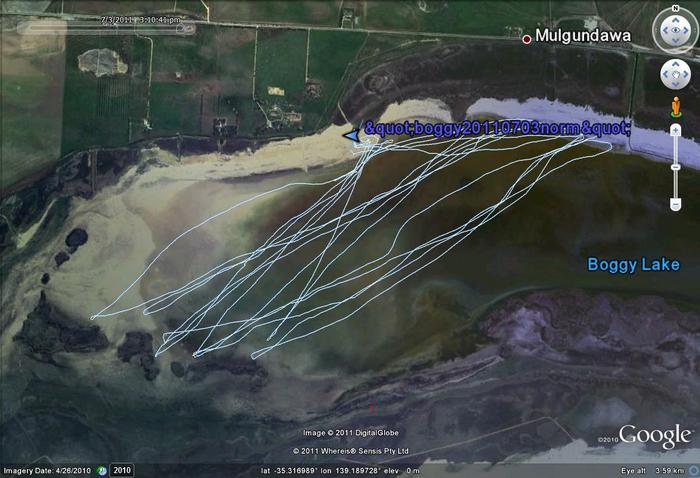Click the 2010 imagery year button
The width and height of the screenshot is (700, 478).
(x=121, y=469)
